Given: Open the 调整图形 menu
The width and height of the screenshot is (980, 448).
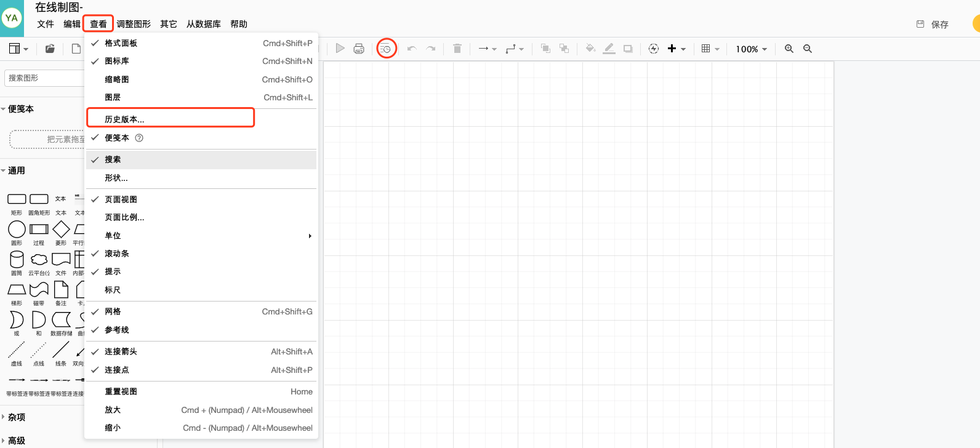Looking at the screenshot, I should (134, 24).
